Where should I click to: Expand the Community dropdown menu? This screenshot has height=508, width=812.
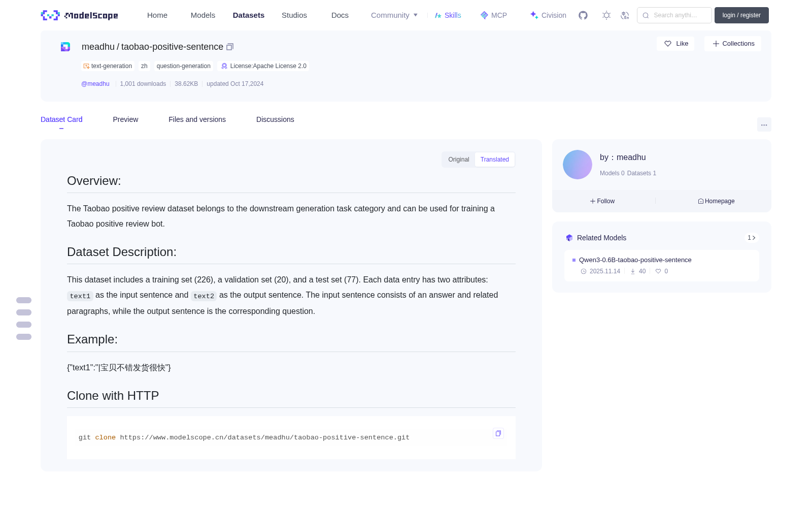(x=394, y=15)
